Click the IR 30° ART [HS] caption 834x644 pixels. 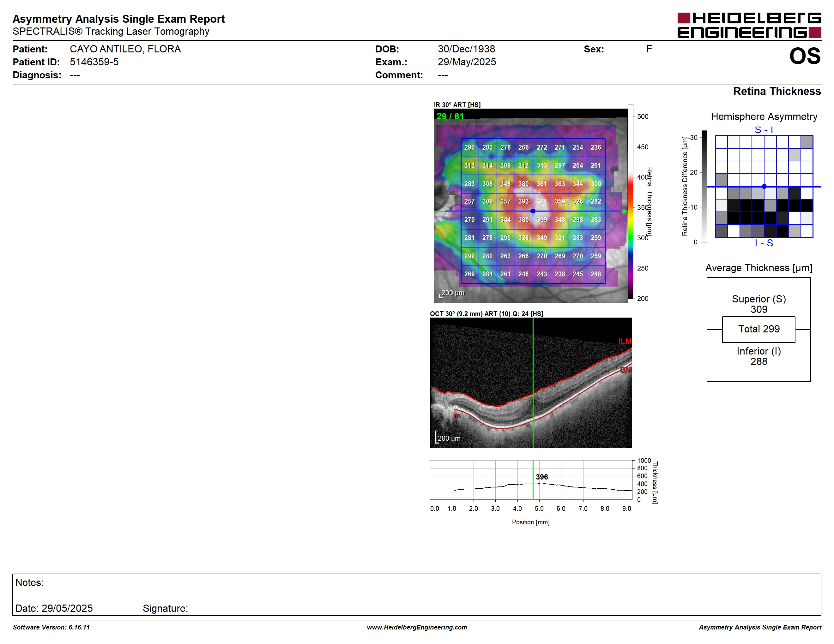[457, 104]
